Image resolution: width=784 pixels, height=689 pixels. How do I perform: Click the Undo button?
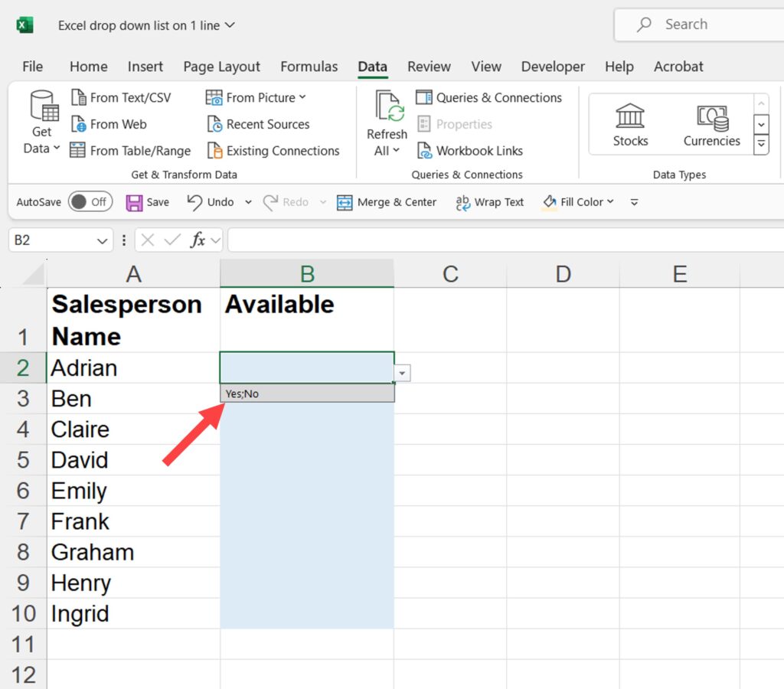211,202
